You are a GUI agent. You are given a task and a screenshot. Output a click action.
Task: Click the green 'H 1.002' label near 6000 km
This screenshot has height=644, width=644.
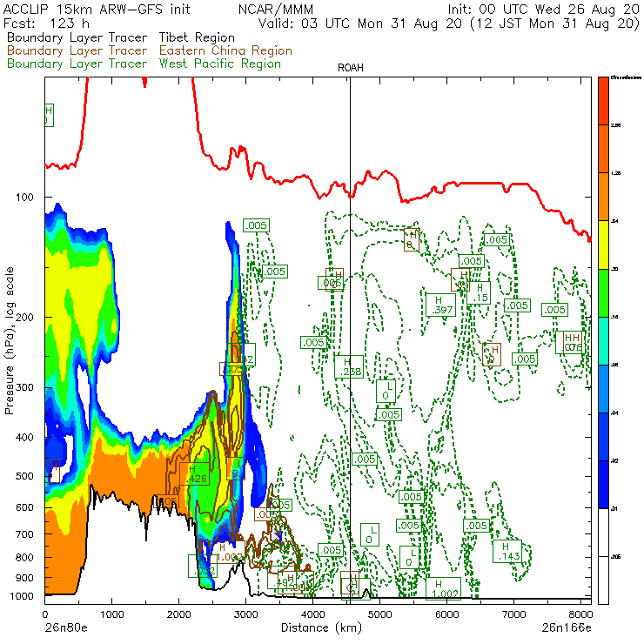(443, 588)
